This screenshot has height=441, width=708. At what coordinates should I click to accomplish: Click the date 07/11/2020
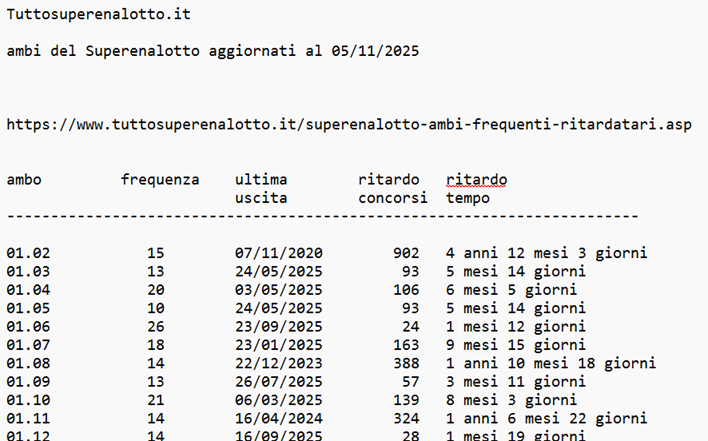(278, 253)
